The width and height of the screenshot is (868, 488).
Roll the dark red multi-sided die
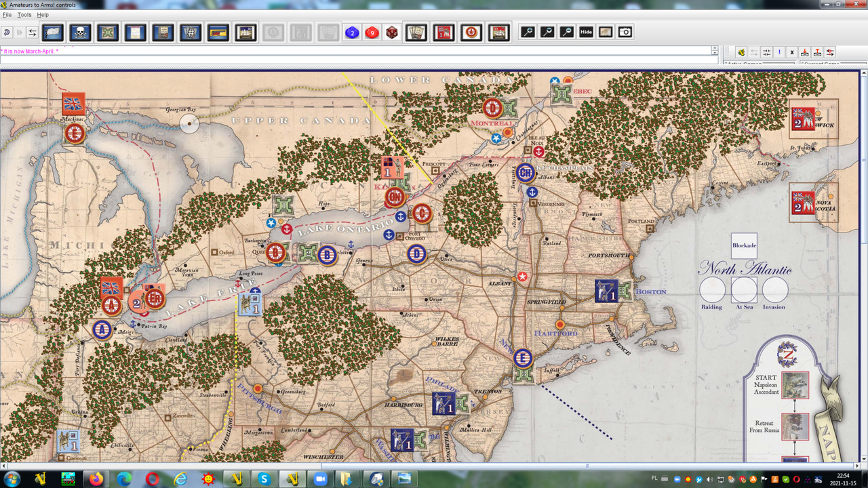[x=392, y=33]
